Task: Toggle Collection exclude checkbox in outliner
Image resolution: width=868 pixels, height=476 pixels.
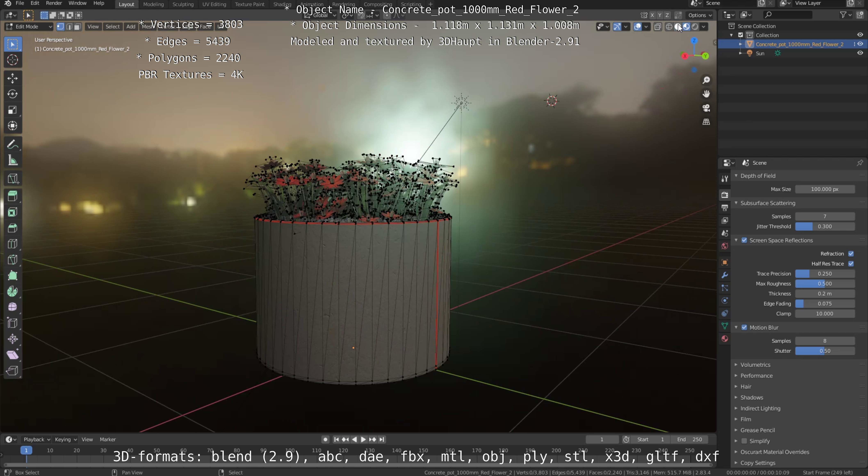Action: click(741, 35)
